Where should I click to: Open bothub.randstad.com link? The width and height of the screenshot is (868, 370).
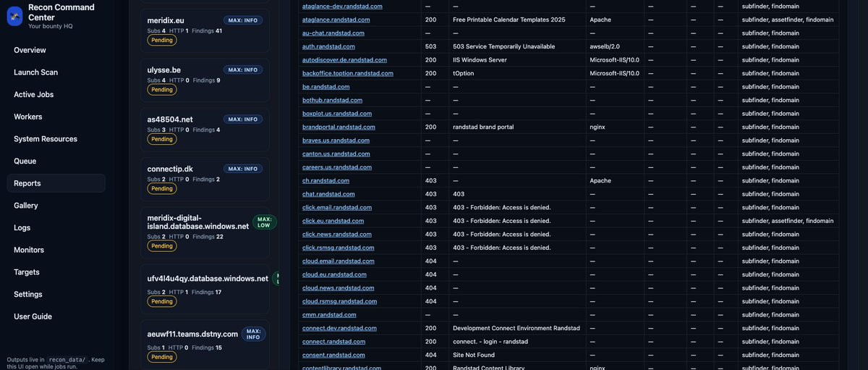[x=332, y=100]
